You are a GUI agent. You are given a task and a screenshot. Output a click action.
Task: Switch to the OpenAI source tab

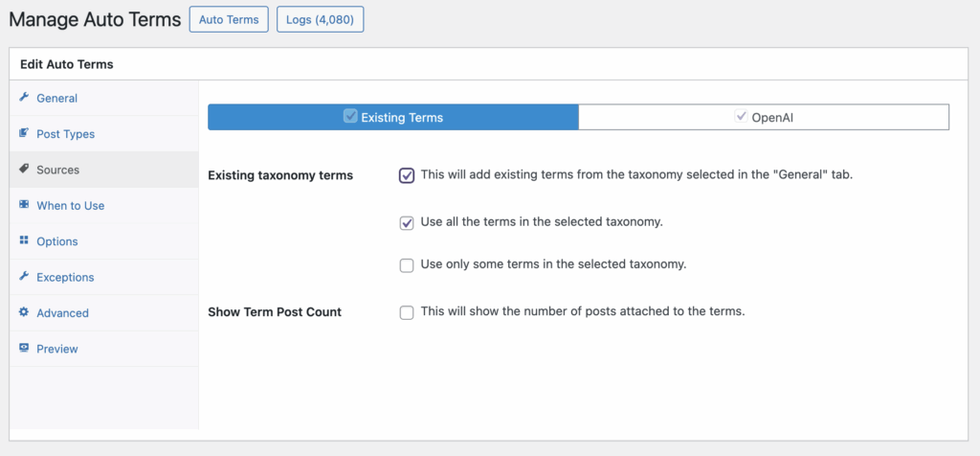(764, 117)
